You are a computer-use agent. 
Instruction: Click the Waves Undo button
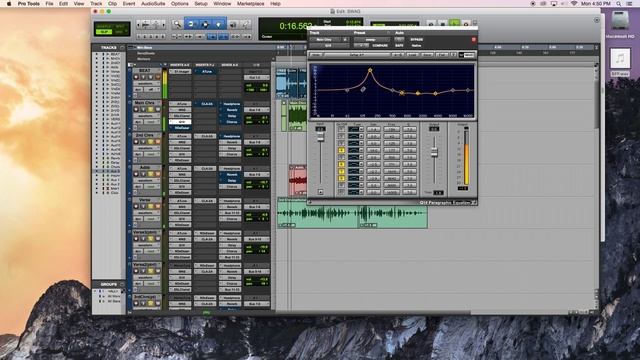pyautogui.click(x=315, y=55)
